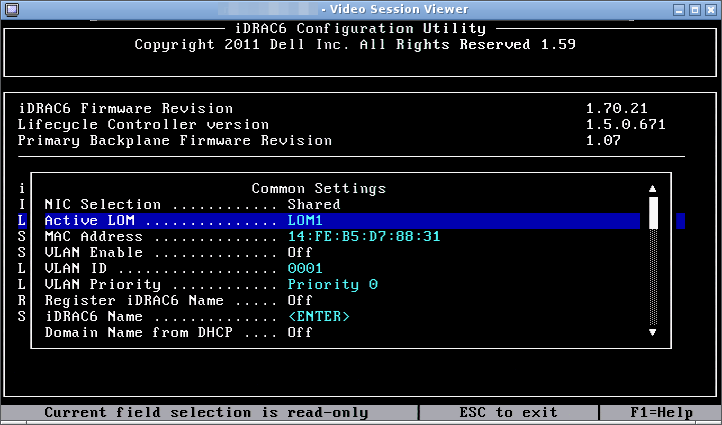Click the white scrollbar thumb in Common Settings

tap(653, 212)
